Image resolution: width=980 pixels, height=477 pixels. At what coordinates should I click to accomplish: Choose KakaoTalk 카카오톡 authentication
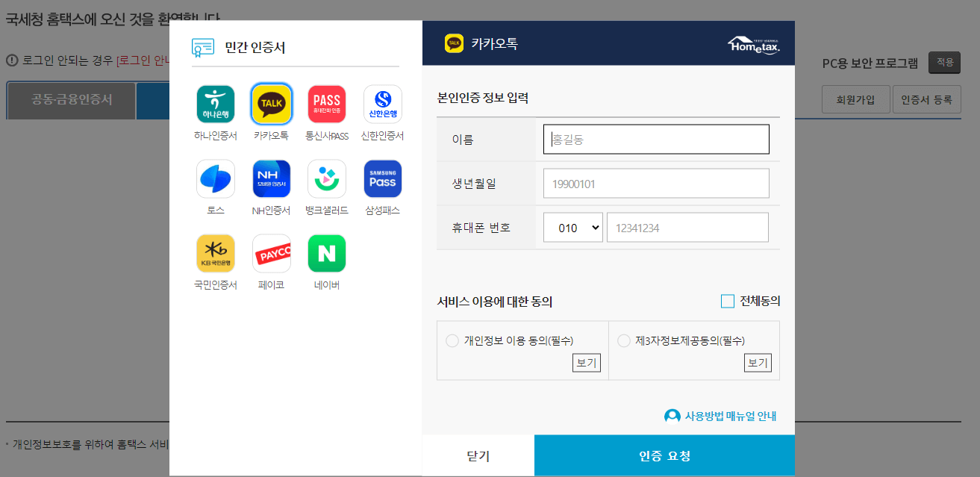pos(270,105)
